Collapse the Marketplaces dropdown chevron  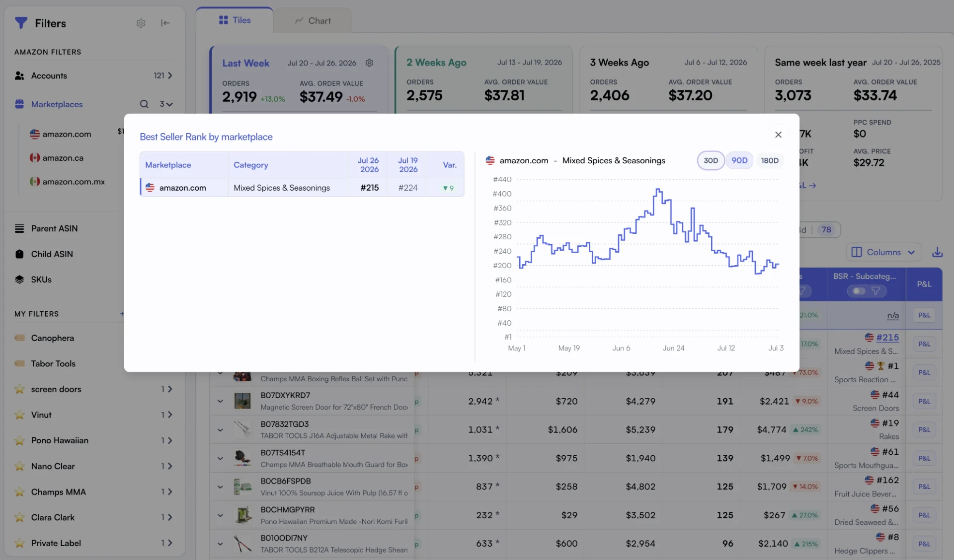click(x=169, y=104)
